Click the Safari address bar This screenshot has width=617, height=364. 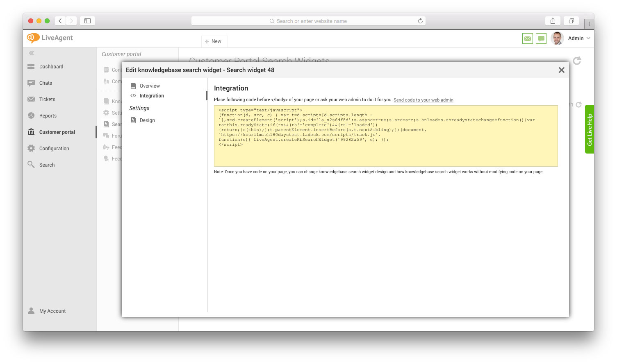click(307, 21)
